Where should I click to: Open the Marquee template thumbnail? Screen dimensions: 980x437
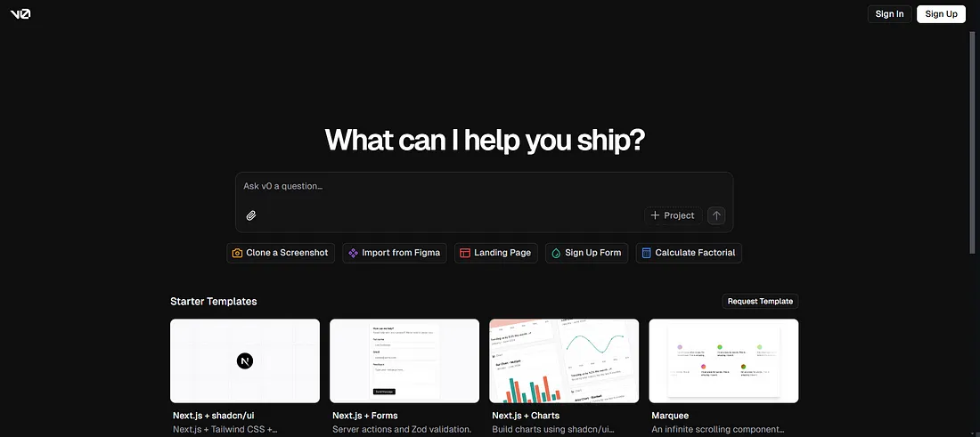point(723,360)
